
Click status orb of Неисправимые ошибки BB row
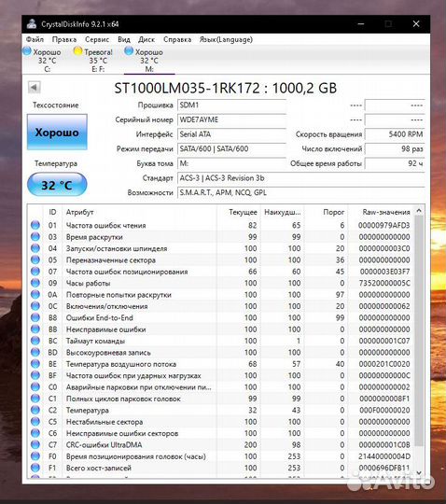35,329
